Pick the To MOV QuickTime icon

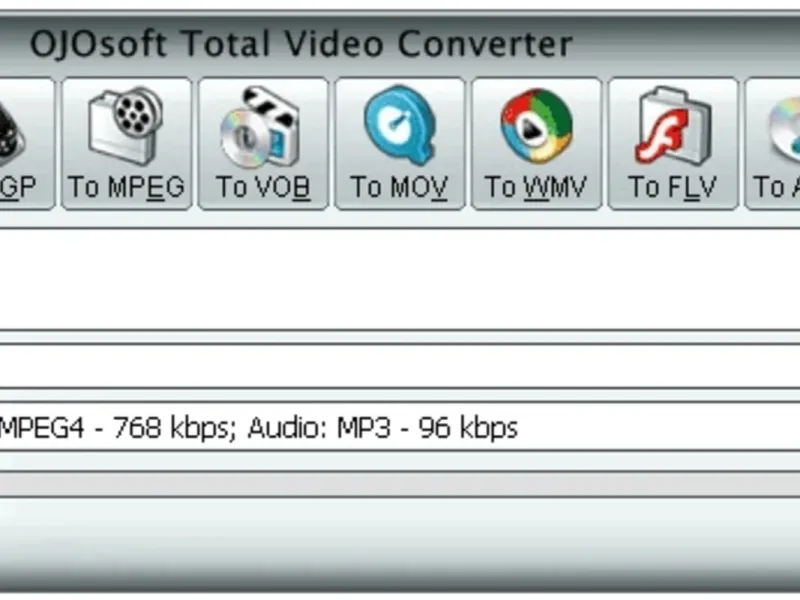coord(400,143)
